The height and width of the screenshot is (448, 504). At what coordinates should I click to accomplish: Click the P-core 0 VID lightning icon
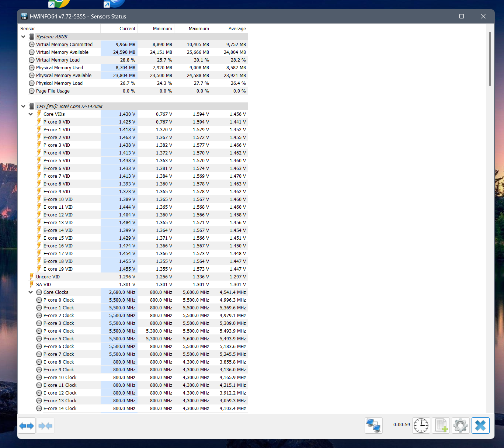(39, 122)
